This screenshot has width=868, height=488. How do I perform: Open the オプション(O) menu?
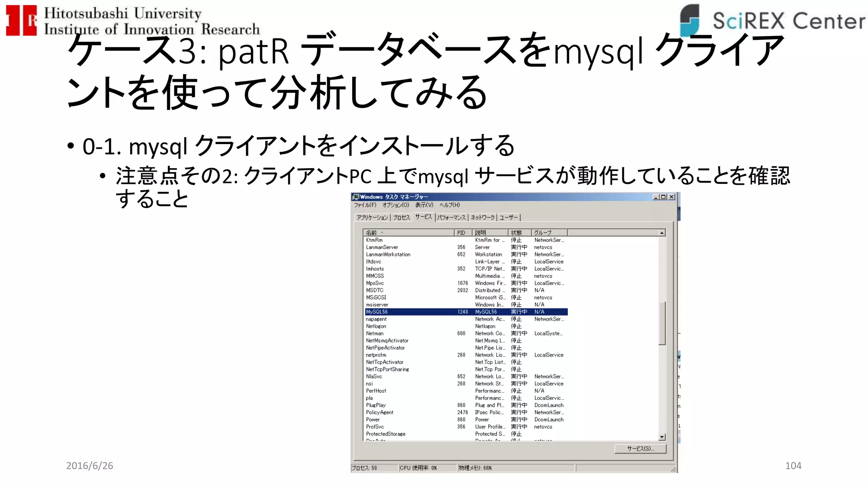click(x=395, y=205)
